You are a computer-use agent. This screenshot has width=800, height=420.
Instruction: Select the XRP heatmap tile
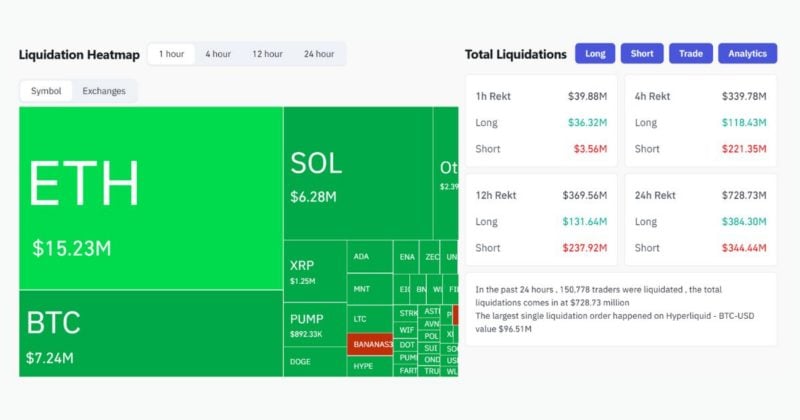[x=314, y=270]
